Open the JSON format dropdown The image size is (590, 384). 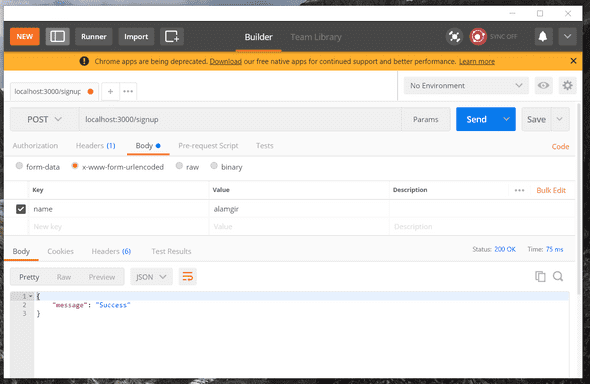(x=151, y=277)
